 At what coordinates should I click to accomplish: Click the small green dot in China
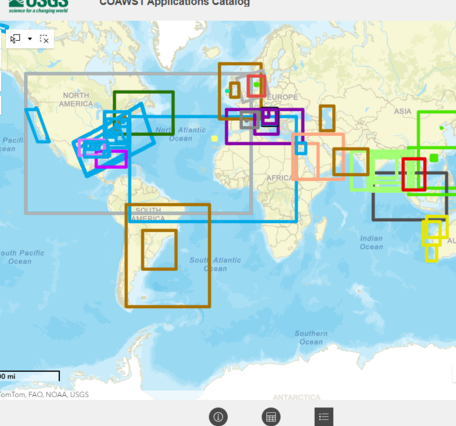point(442,128)
